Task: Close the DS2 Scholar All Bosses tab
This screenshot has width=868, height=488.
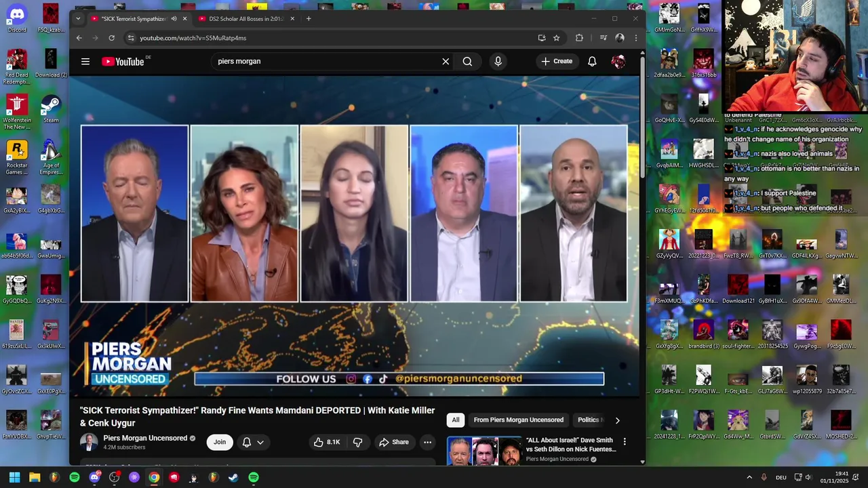Action: pyautogui.click(x=292, y=19)
